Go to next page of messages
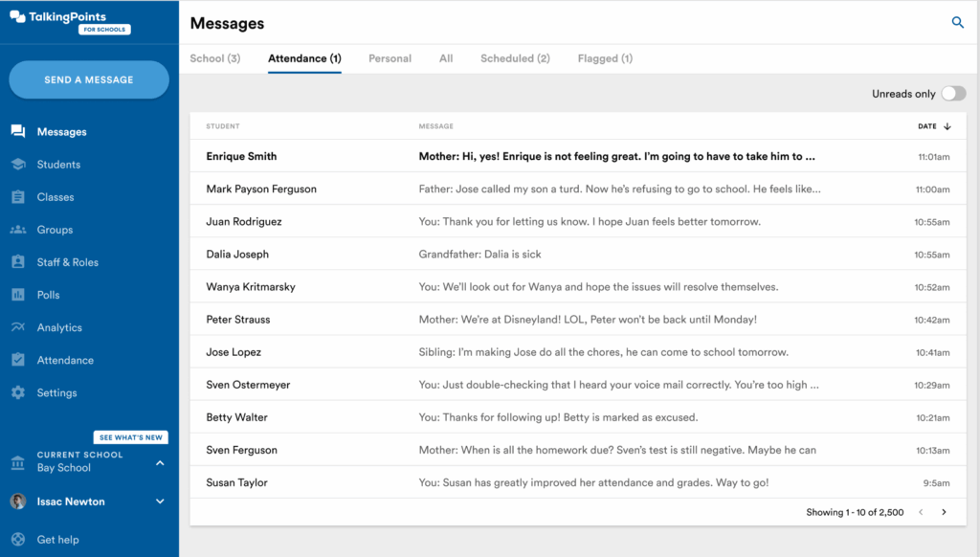The width and height of the screenshot is (980, 557). click(x=944, y=512)
